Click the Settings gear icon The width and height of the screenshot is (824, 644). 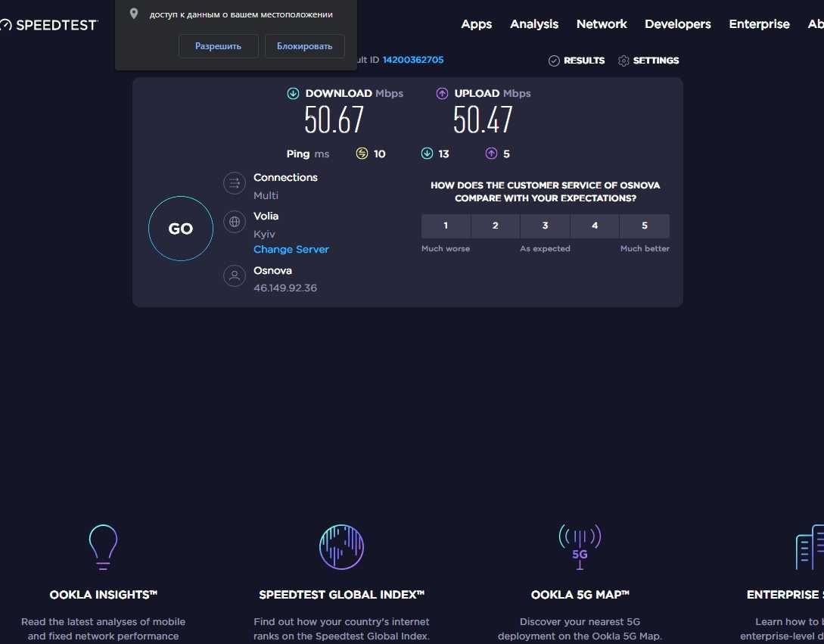(623, 61)
